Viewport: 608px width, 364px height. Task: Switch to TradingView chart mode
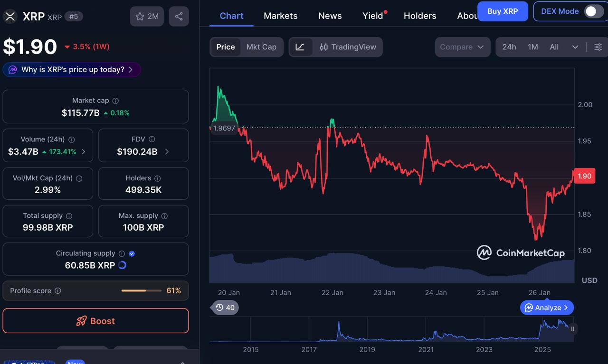point(348,47)
